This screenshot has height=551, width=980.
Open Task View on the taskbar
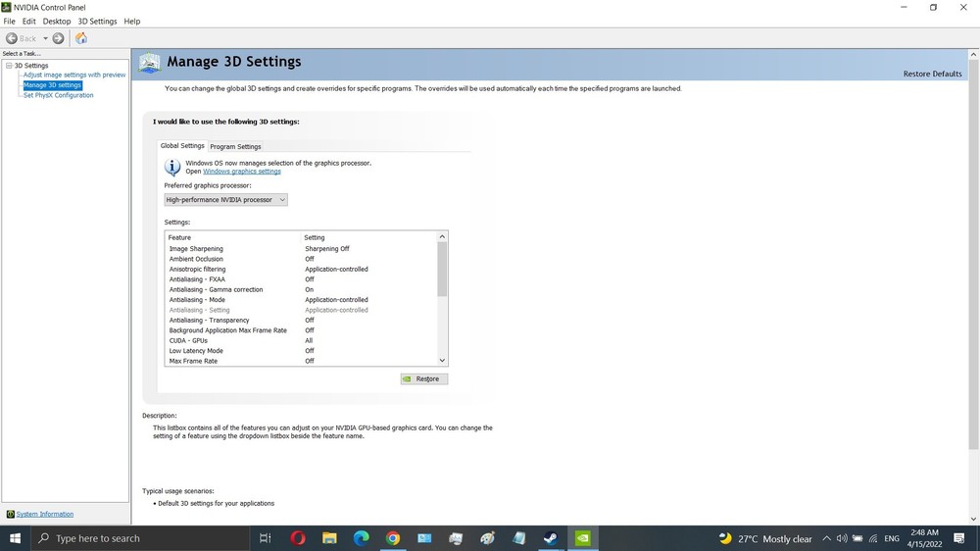(265, 538)
